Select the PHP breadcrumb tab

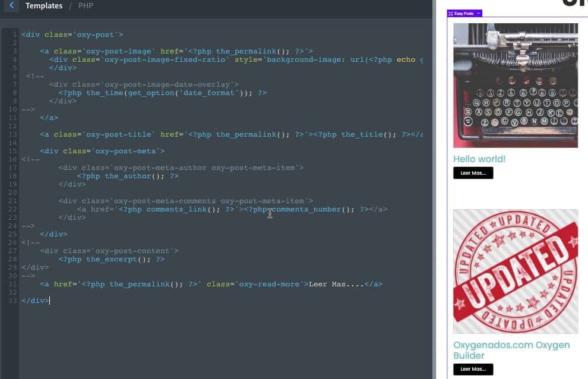[86, 6]
